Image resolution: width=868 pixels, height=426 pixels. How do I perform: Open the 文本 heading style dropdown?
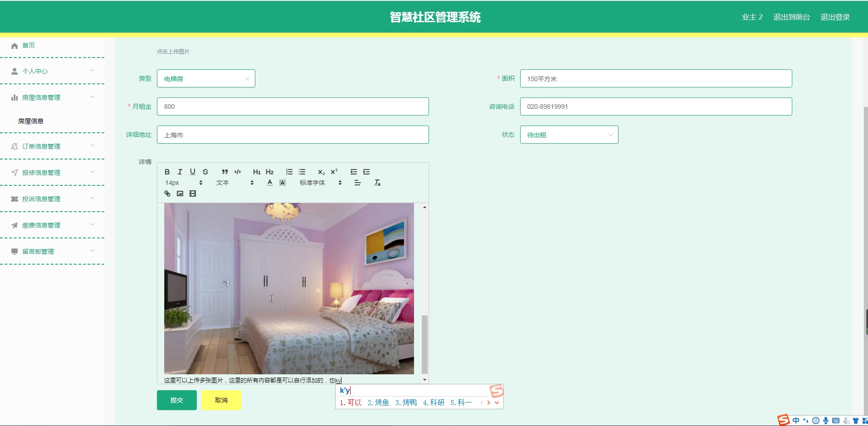tap(235, 183)
